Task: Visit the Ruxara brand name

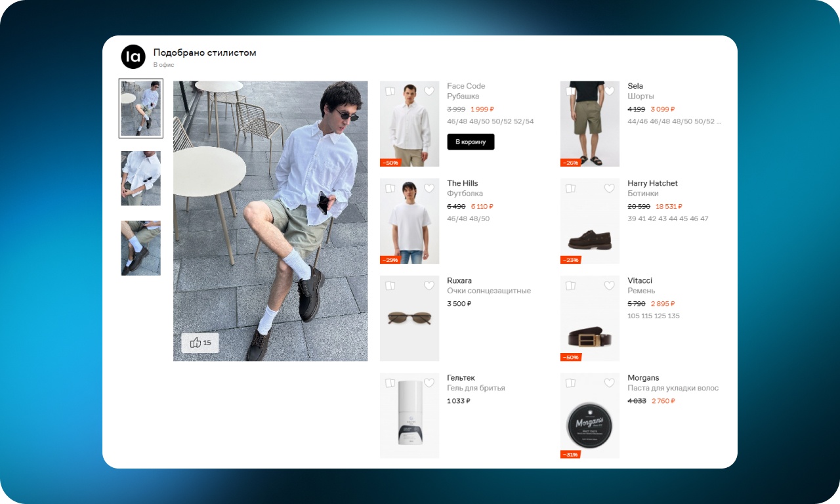Action: click(x=459, y=280)
